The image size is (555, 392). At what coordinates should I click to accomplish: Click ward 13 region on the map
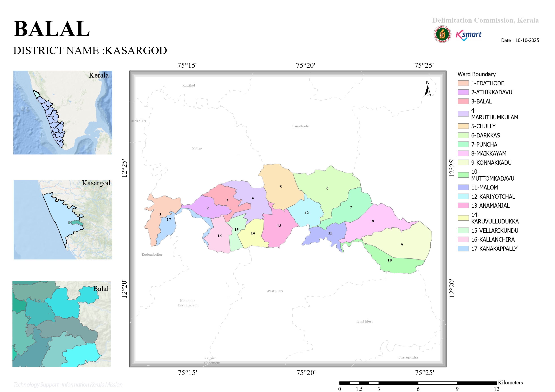[x=279, y=226]
